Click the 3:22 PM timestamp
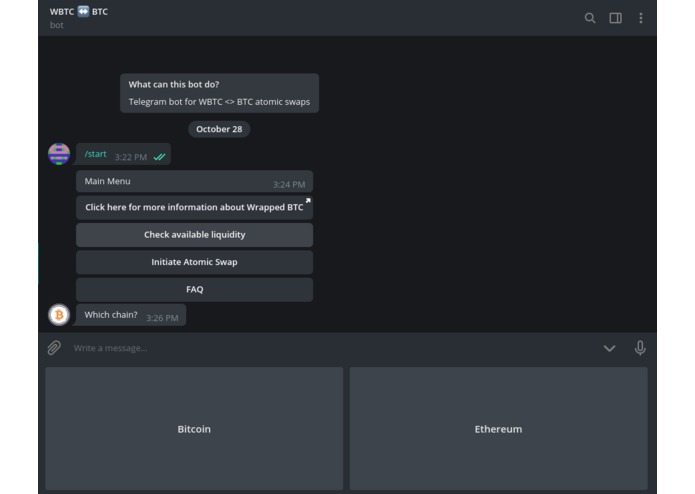The image size is (695, 494). pyautogui.click(x=131, y=157)
